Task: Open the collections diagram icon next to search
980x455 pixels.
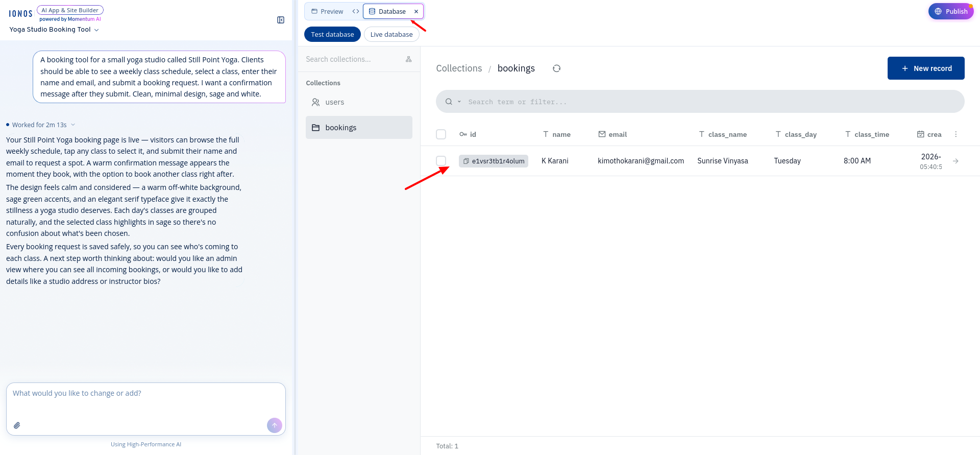Action: click(408, 59)
